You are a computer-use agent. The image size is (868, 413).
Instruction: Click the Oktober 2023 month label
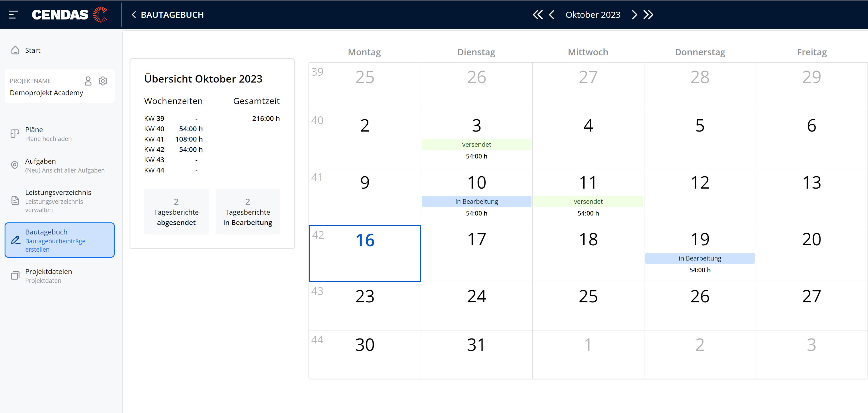coord(593,15)
